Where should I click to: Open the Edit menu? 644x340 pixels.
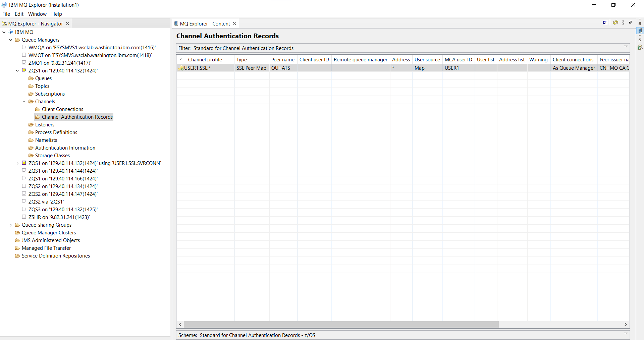19,14
